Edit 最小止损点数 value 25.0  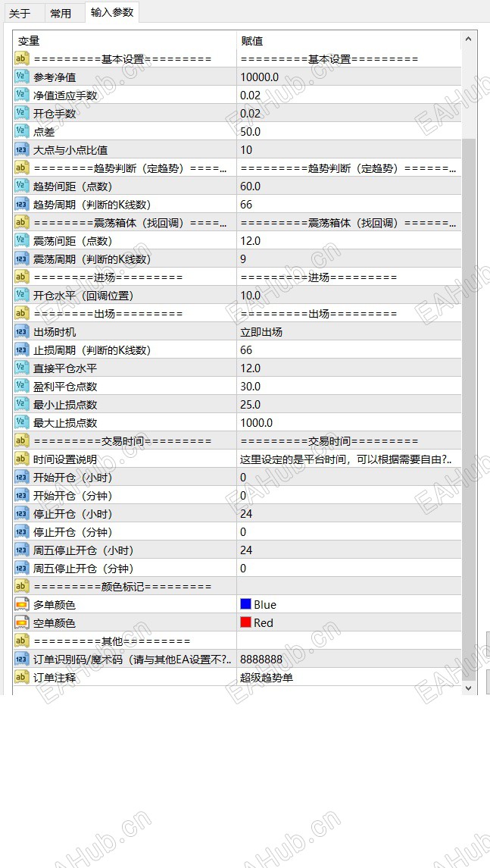pyautogui.click(x=349, y=405)
